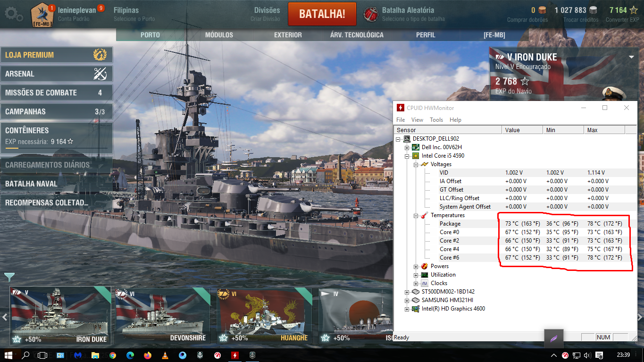The width and height of the screenshot is (644, 362).
Task: Open Campanhas panel
Action: pyautogui.click(x=56, y=111)
